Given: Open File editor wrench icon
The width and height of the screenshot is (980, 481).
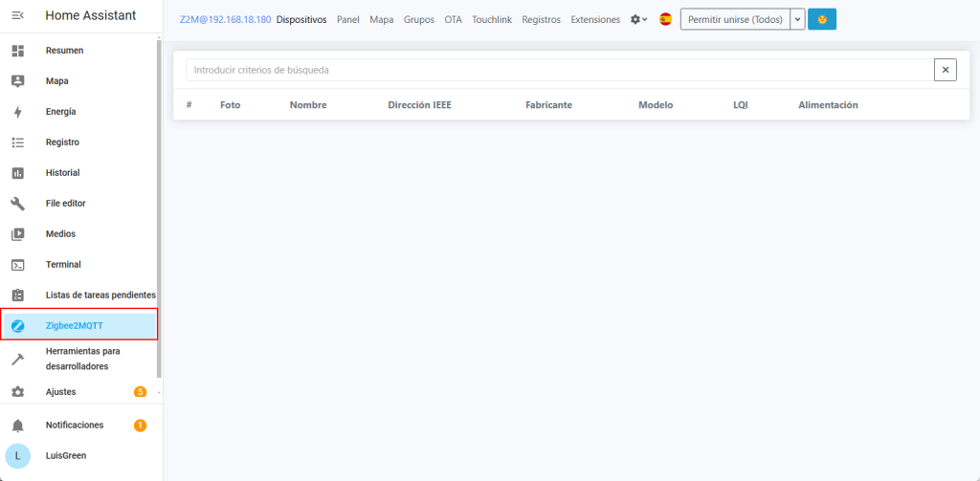Looking at the screenshot, I should (17, 204).
